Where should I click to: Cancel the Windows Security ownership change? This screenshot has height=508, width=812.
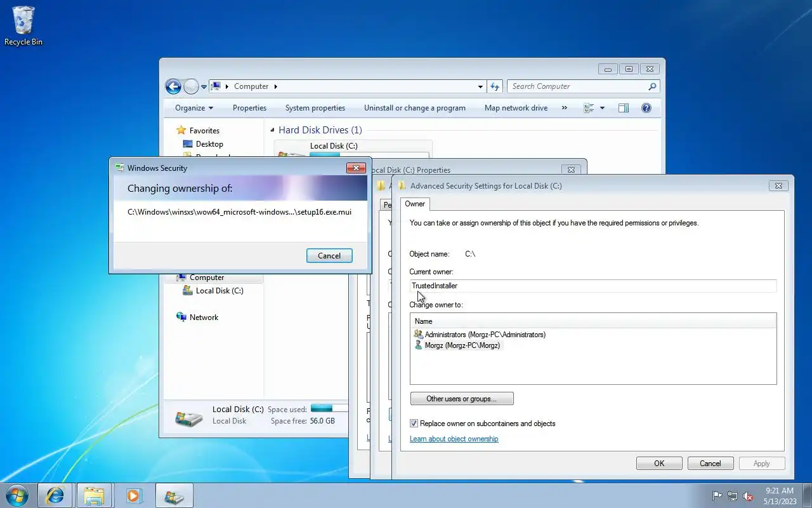tap(329, 256)
